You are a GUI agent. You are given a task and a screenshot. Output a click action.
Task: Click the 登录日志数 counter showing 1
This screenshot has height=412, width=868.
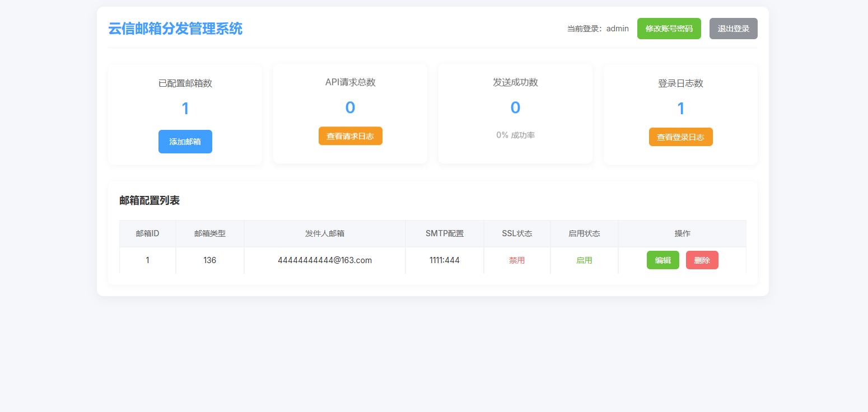point(680,107)
